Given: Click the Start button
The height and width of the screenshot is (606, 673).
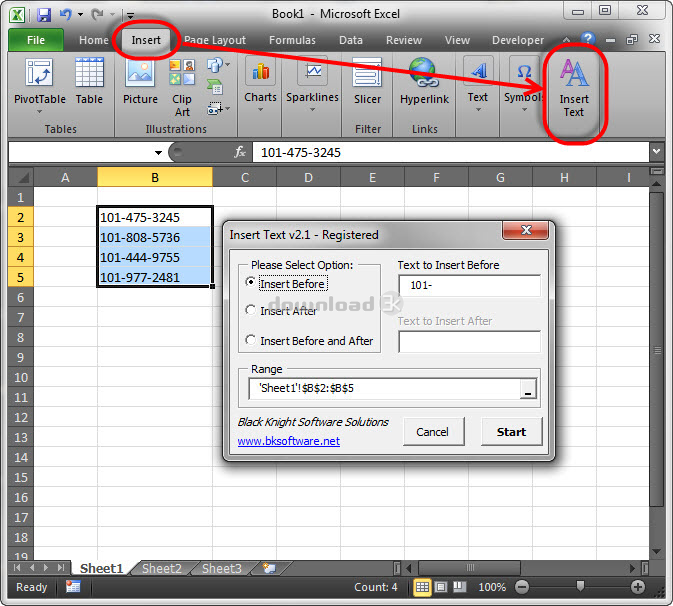Looking at the screenshot, I should (512, 432).
